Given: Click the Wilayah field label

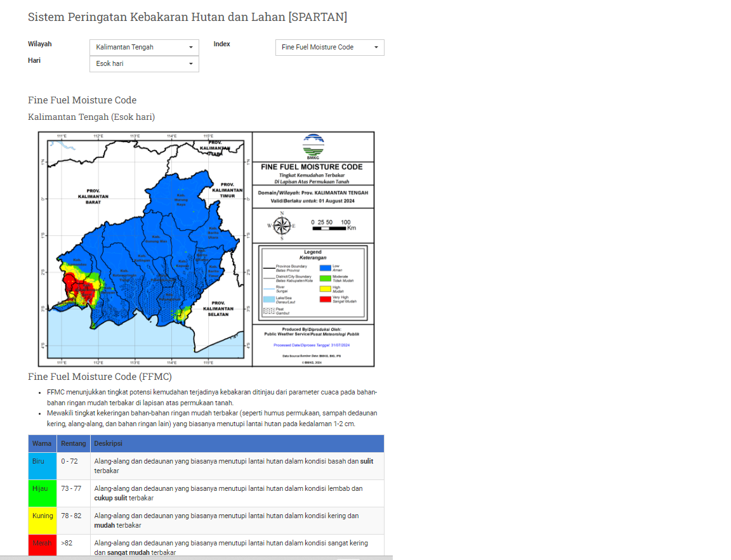Looking at the screenshot, I should coord(39,44).
